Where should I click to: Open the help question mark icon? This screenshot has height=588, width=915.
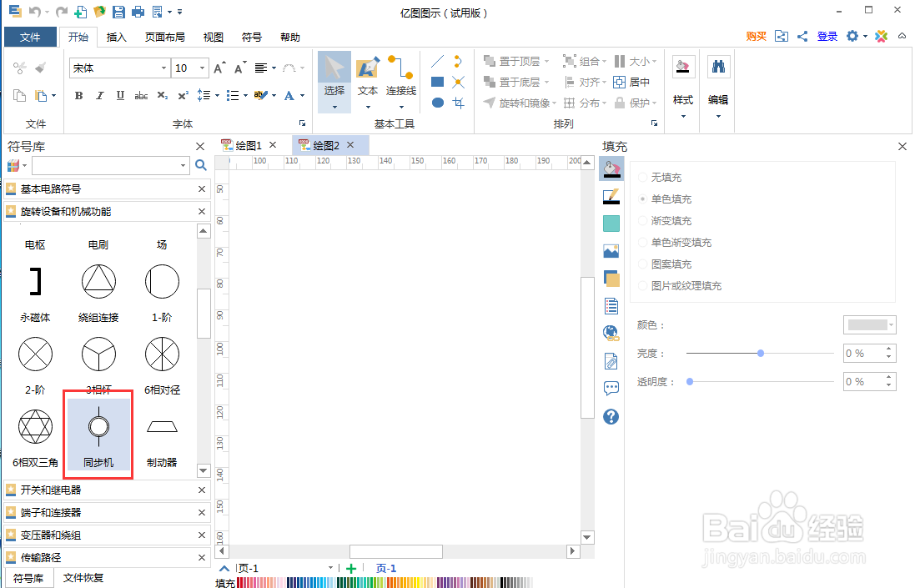pos(611,416)
